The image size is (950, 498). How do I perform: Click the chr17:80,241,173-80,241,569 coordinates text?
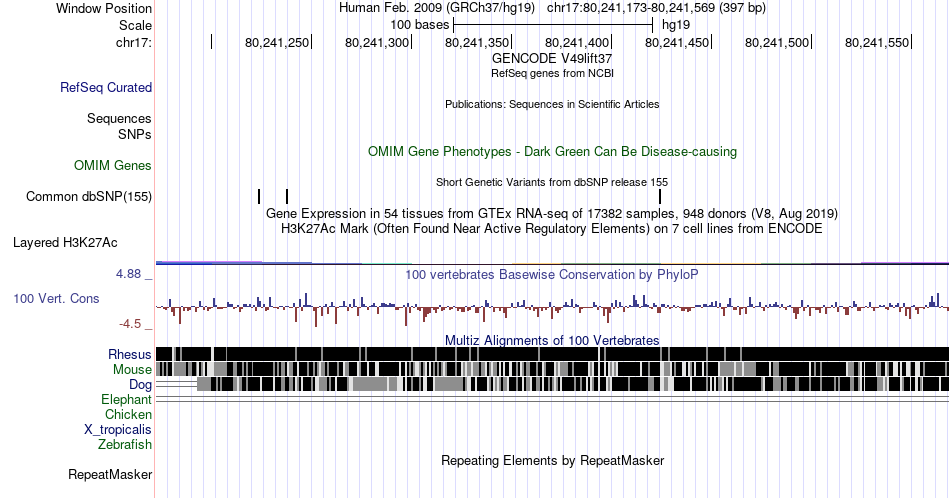[656, 8]
